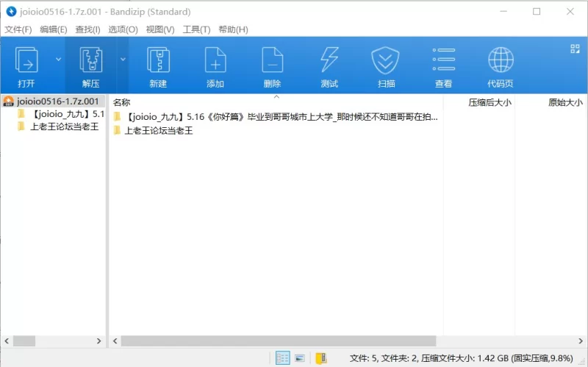Click status text showing 压缩文件大小: 1.42 GB
This screenshot has height=367, width=588.
[465, 358]
